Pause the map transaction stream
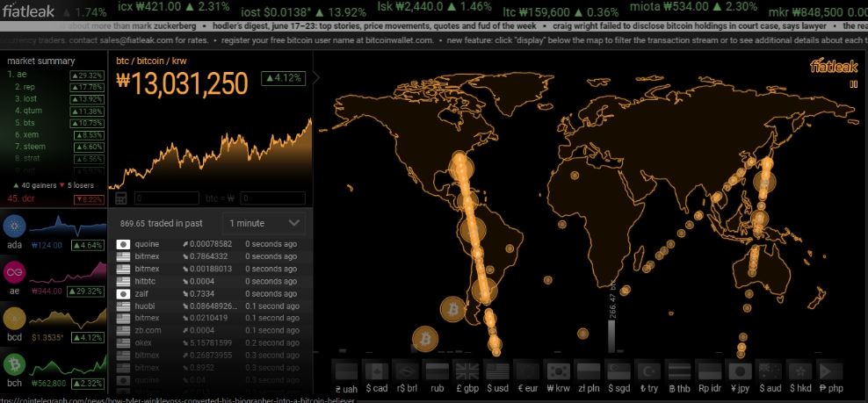The height and width of the screenshot is (403, 868). click(x=854, y=84)
